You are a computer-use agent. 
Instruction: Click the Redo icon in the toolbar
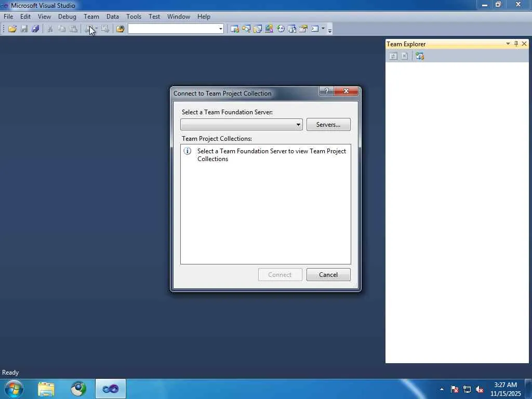(x=105, y=29)
